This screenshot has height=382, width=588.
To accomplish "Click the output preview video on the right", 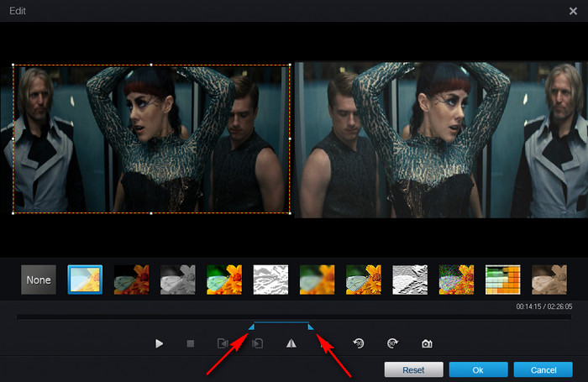I will [x=441, y=139].
